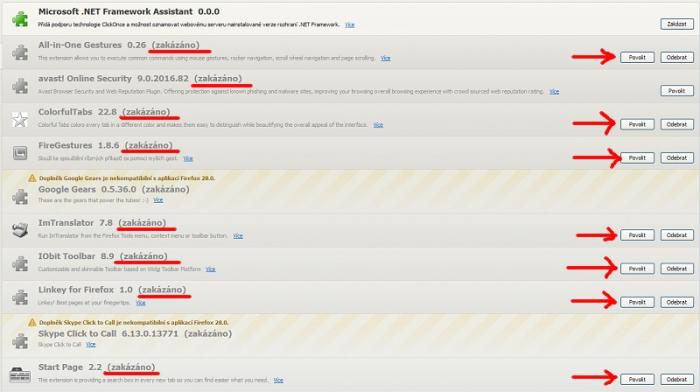Enable All-in-One Gestures with Povolit
Image resolution: width=700 pixels, height=392 pixels.
point(637,57)
